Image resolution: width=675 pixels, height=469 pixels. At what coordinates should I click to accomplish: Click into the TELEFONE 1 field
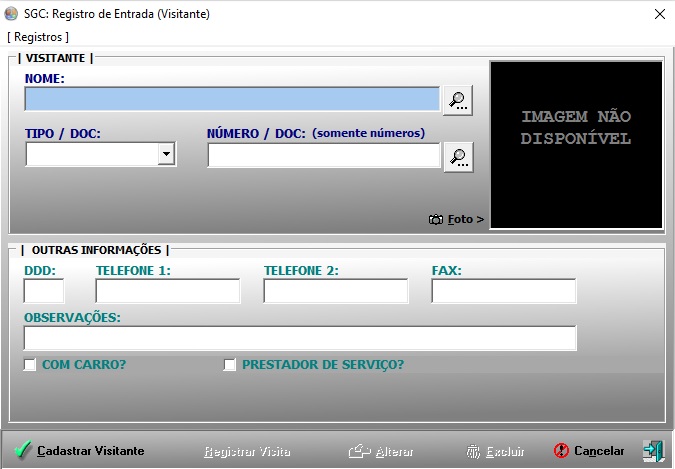point(168,291)
